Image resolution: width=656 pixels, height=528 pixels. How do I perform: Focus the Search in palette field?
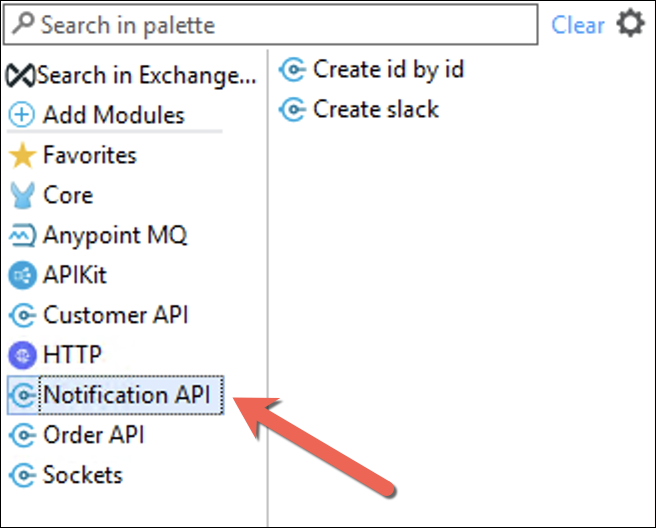click(270, 25)
